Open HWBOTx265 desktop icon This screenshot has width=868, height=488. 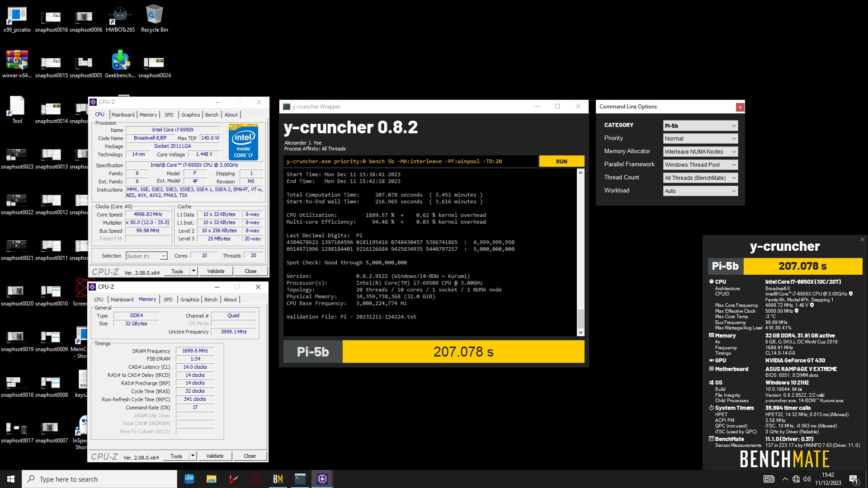click(x=120, y=19)
